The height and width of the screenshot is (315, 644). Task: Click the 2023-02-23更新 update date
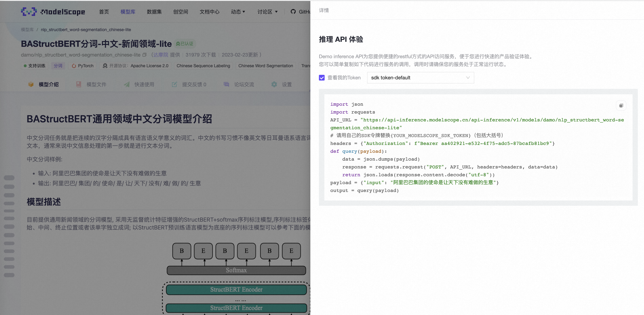[x=240, y=55]
